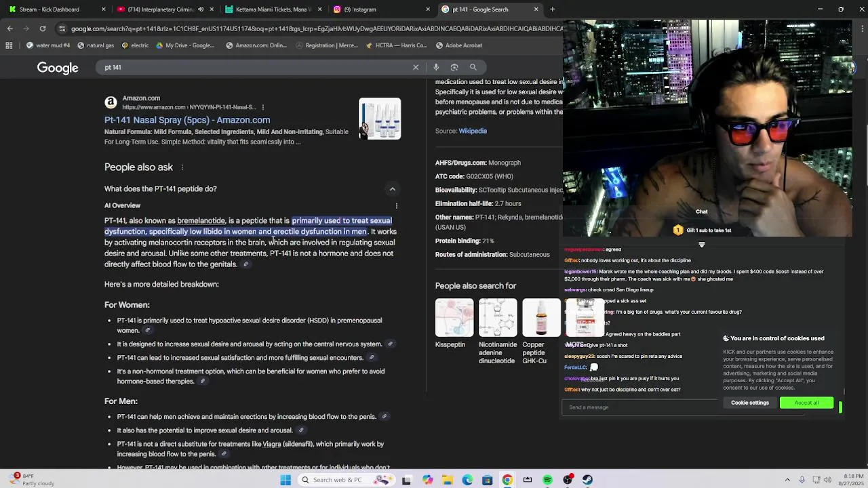The image size is (868, 488).
Task: Open Microsoft Edge from the taskbar
Action: 467,480
